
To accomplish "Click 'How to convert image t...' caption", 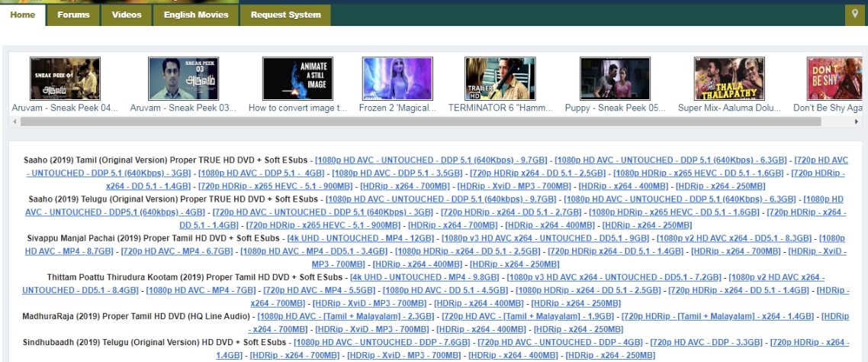I will click(297, 108).
